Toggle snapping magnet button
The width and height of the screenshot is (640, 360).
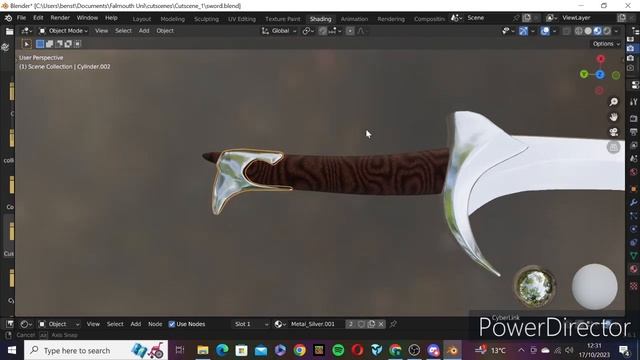[323, 31]
